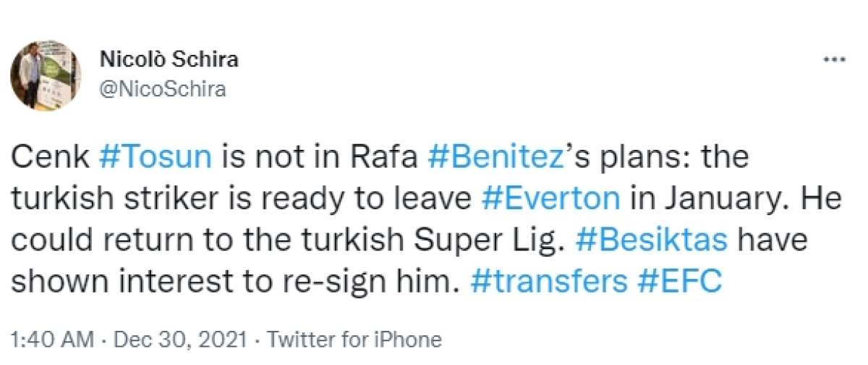
Task: Open the three-dot more options menu
Action: click(834, 61)
